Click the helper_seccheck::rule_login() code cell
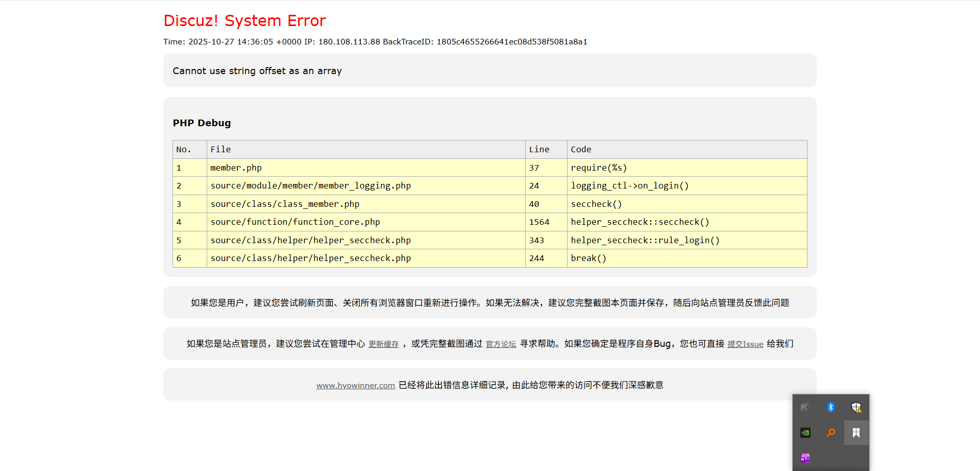This screenshot has width=980, height=471. point(645,240)
